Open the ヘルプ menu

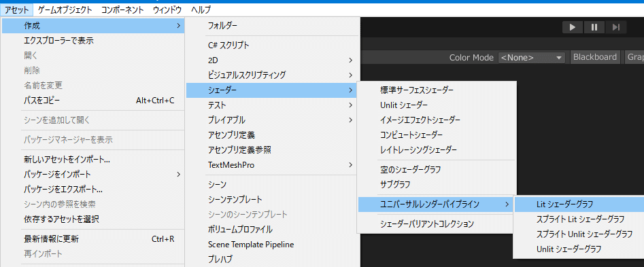201,10
